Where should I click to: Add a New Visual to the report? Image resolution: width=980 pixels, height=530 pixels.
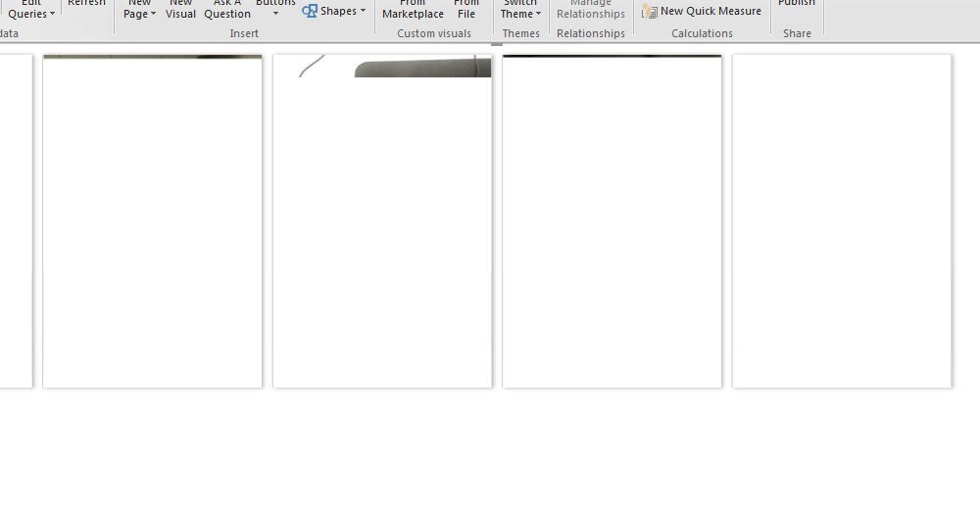pos(180,10)
